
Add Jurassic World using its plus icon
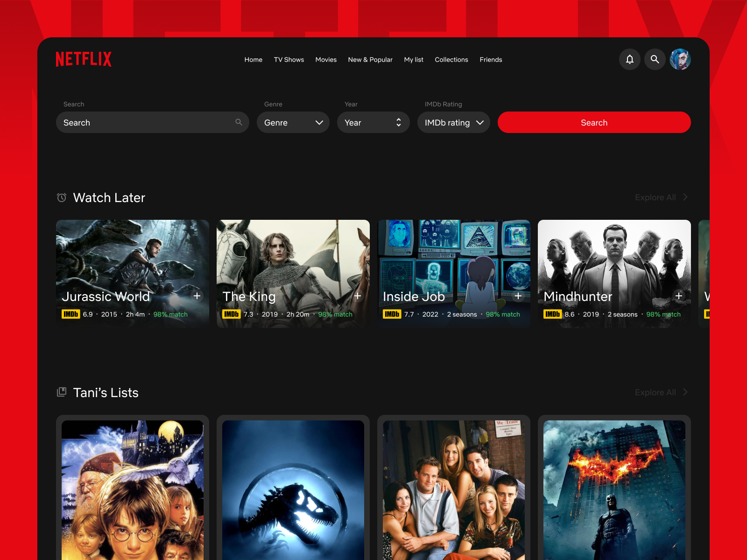197,296
